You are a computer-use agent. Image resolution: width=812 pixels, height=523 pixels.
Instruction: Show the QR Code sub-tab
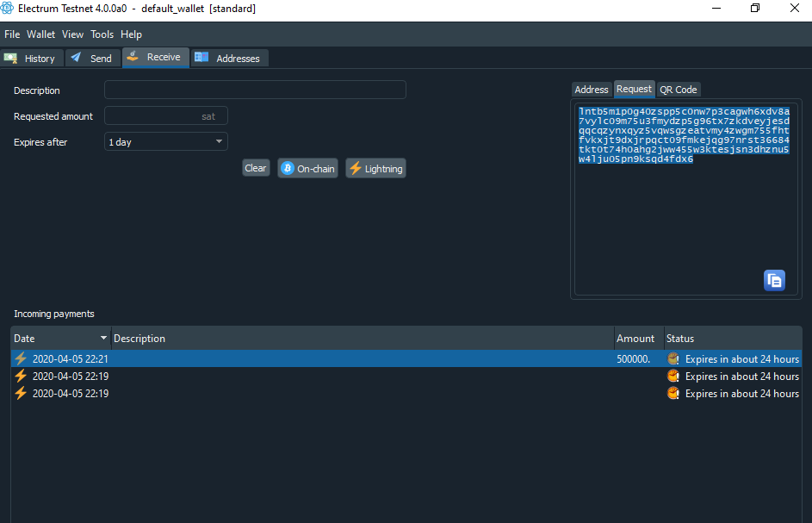tap(678, 90)
